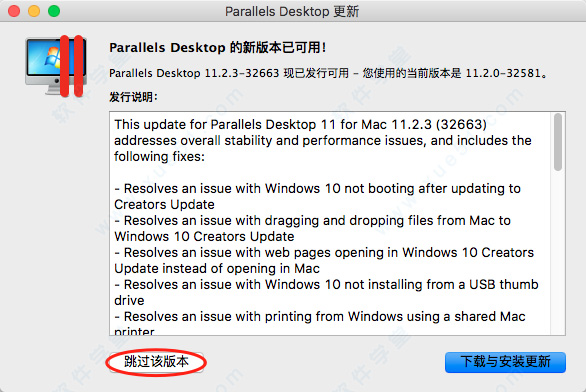Click the release notes scrollbar thumb
Viewport: 586px width, 392px height.
point(558,142)
